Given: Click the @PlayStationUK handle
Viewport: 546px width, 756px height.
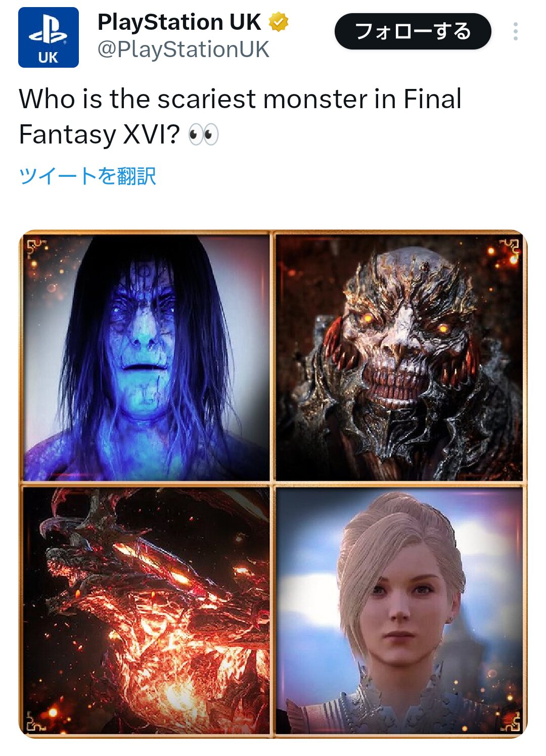Looking at the screenshot, I should coord(183,50).
